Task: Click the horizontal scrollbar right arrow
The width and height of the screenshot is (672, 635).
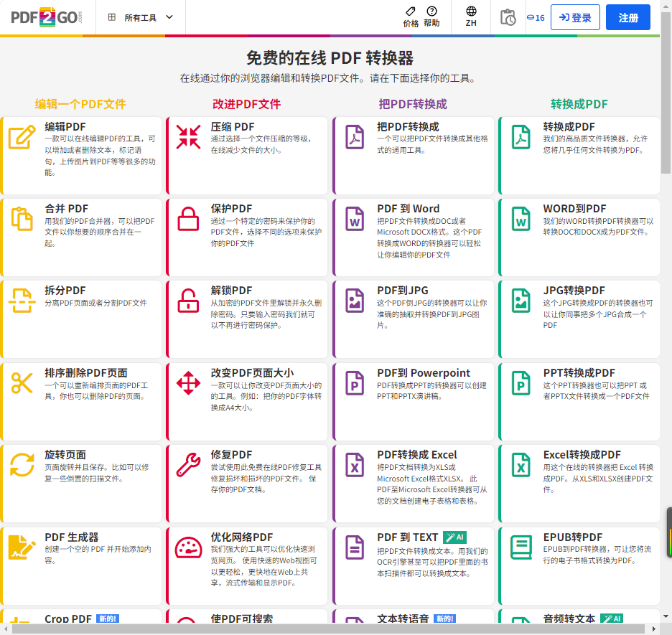Action: (x=653, y=629)
